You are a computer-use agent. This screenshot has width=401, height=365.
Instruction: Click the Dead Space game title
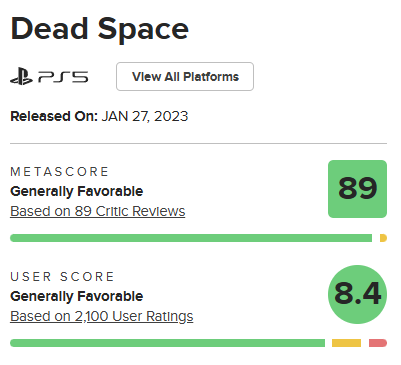100,29
